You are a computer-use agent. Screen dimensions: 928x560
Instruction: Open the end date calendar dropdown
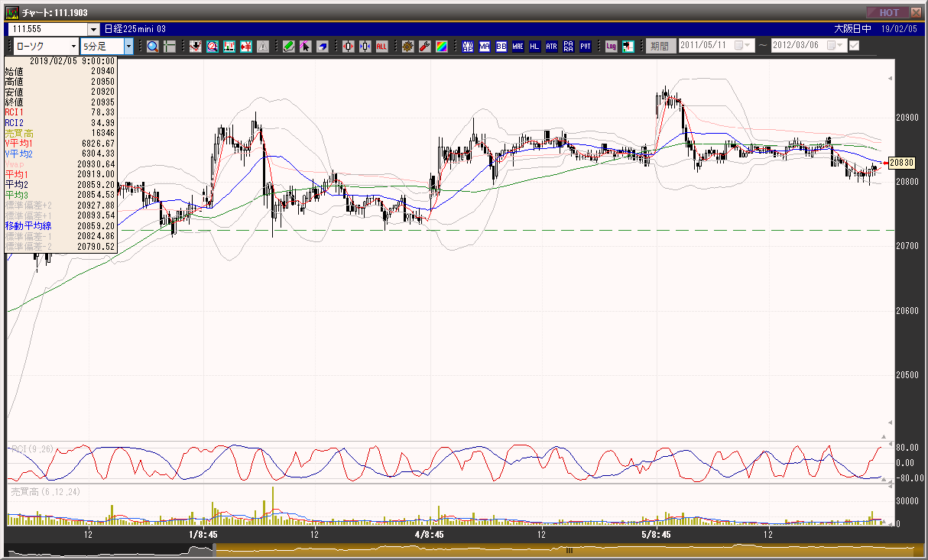tap(836, 46)
